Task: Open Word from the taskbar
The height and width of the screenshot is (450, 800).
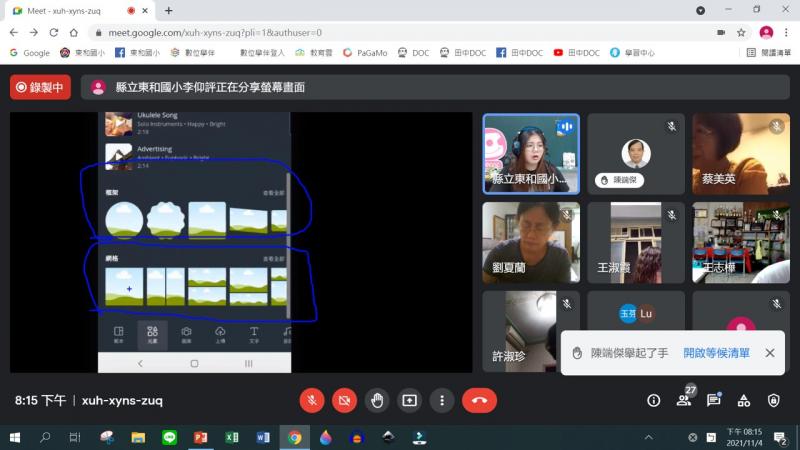Action: [x=263, y=437]
